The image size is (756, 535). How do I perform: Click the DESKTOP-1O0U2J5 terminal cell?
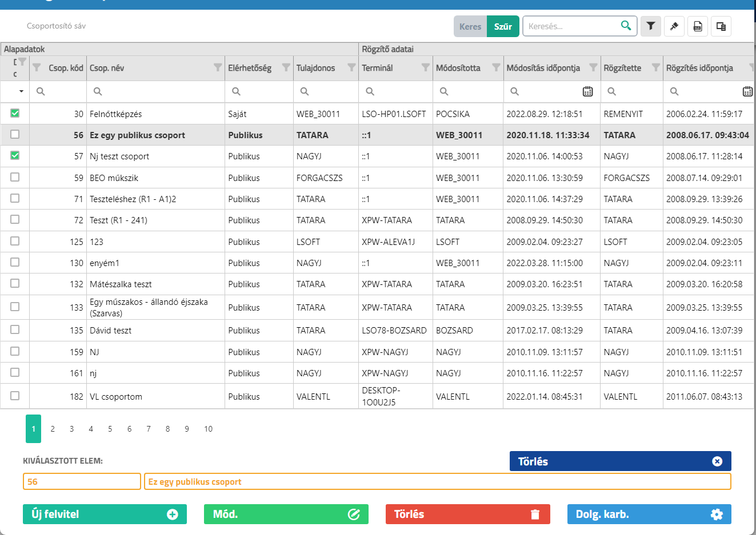pyautogui.click(x=395, y=396)
